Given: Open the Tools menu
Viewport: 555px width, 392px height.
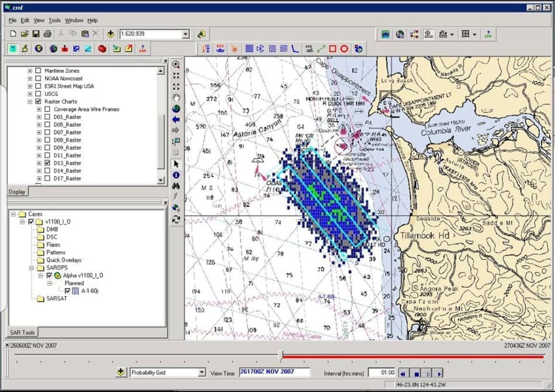Looking at the screenshot, I should [54, 20].
